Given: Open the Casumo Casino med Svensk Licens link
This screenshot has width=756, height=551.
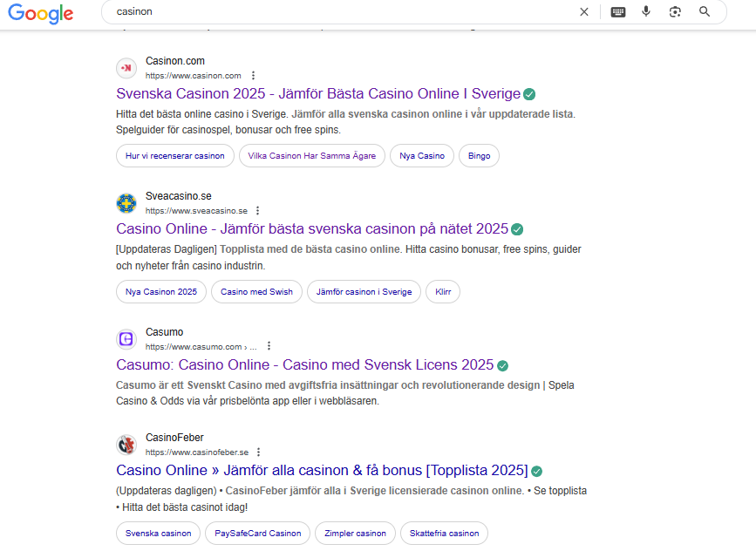Looking at the screenshot, I should click(304, 365).
